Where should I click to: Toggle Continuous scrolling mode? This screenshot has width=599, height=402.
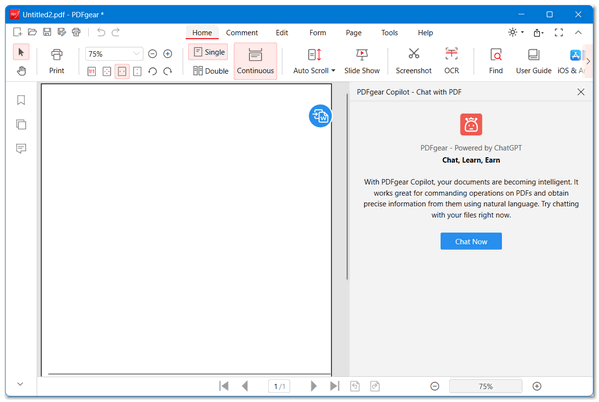(x=255, y=61)
